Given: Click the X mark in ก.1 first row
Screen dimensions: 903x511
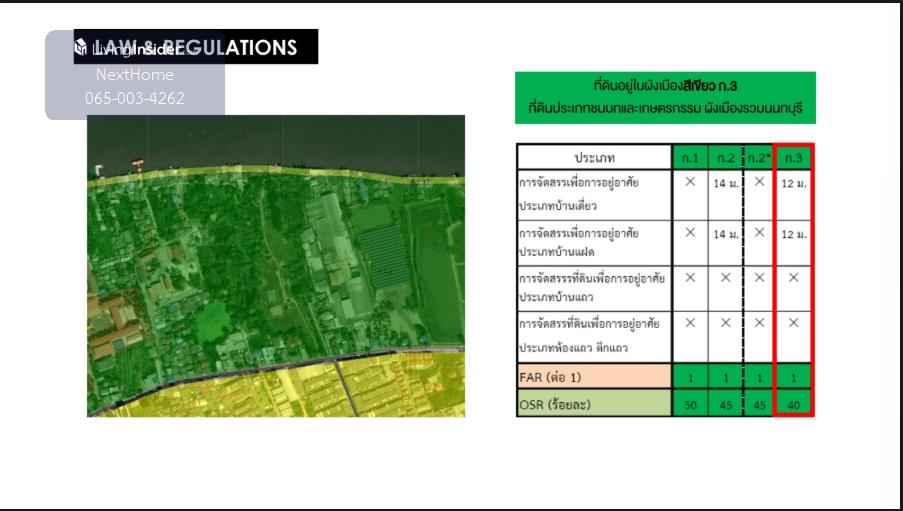Looking at the screenshot, I should [690, 182].
